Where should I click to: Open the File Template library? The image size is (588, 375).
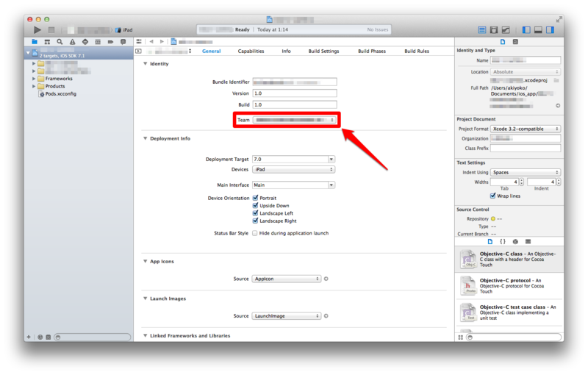(x=490, y=241)
